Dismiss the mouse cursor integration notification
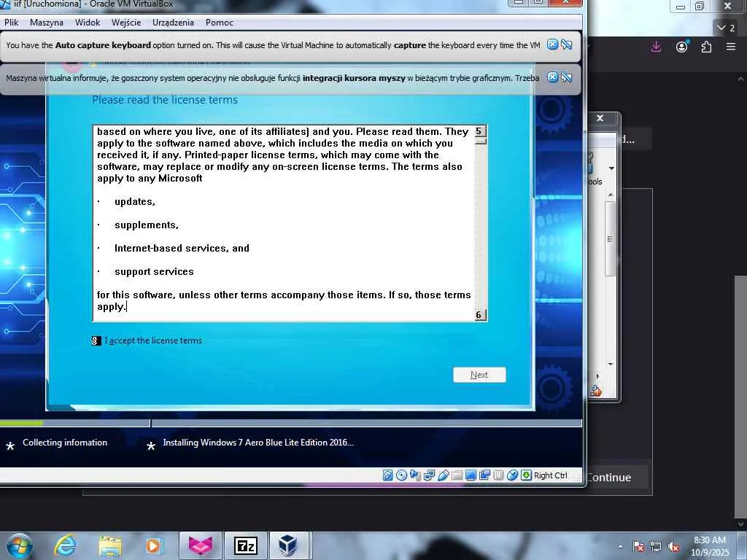Screen dimensions: 747x560 (x=552, y=77)
